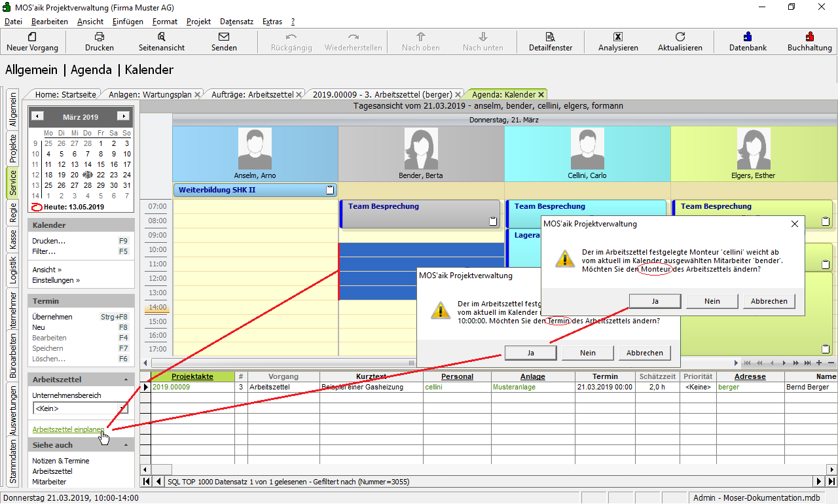Click the Senden envelope icon

(224, 37)
